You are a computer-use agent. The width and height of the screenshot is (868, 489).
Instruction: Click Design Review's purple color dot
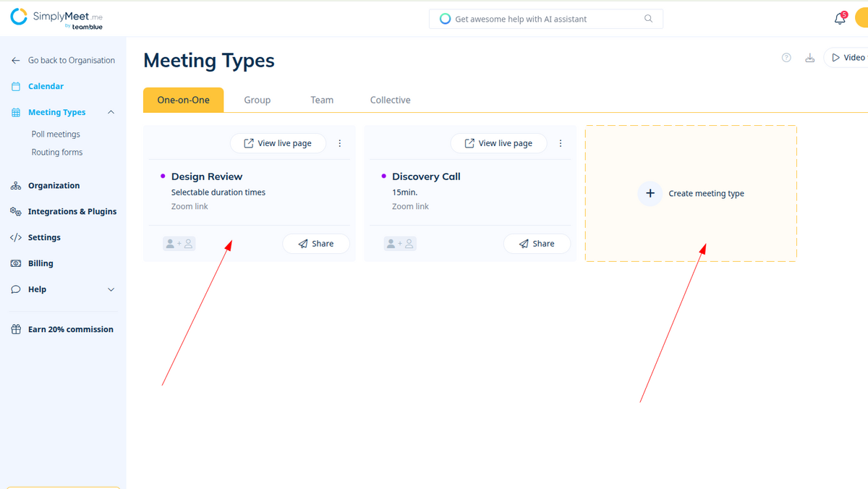(163, 176)
